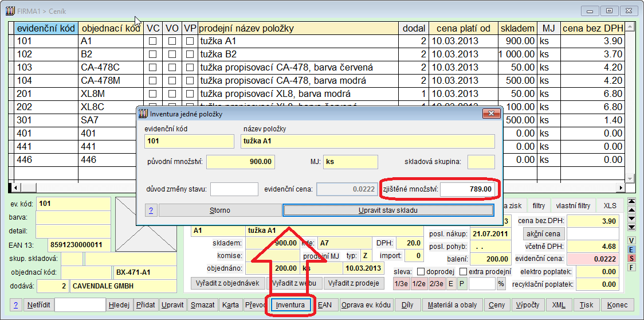Jump to first record with top arrow

[631, 201]
